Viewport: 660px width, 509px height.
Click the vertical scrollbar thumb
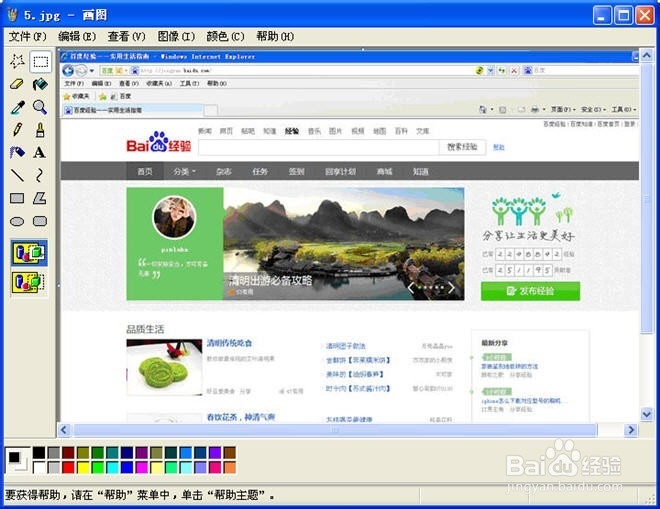(647, 198)
